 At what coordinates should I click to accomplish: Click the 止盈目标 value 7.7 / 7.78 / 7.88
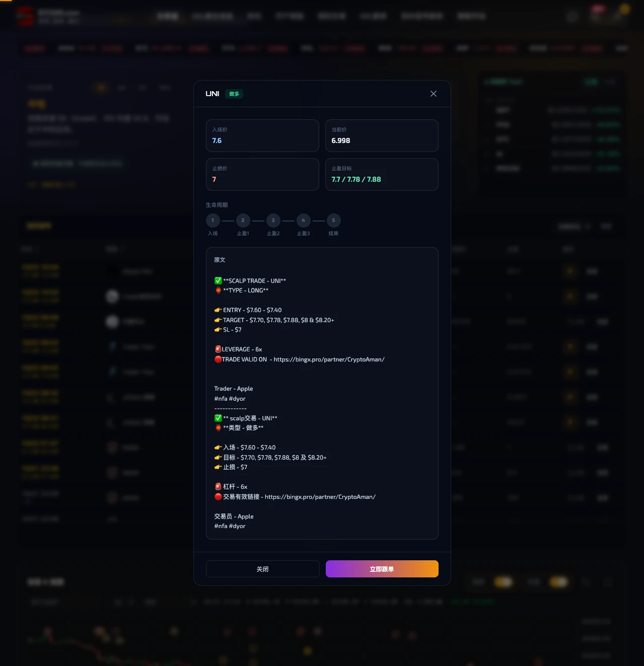(356, 179)
